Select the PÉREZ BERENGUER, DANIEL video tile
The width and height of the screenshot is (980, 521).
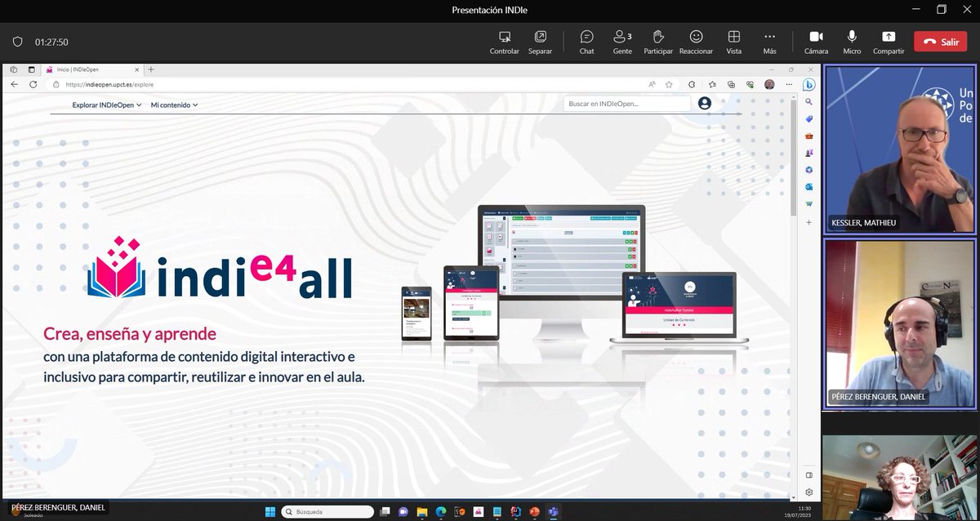click(x=899, y=323)
